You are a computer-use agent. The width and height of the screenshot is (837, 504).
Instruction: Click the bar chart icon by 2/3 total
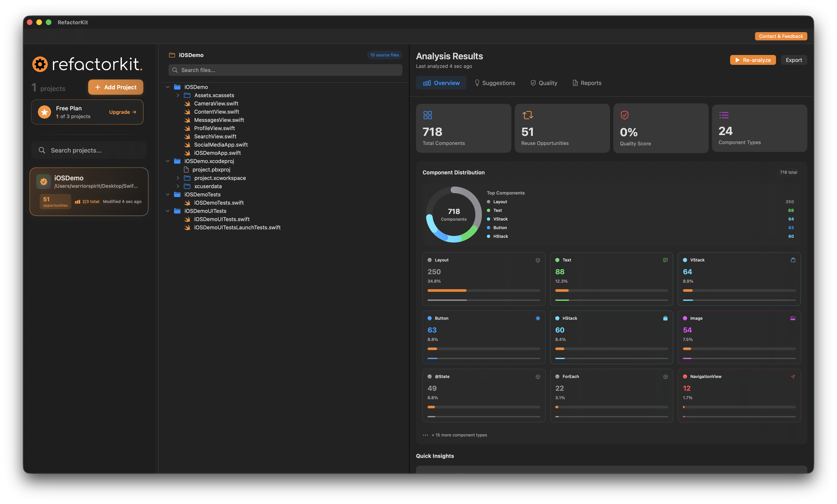pyautogui.click(x=77, y=202)
